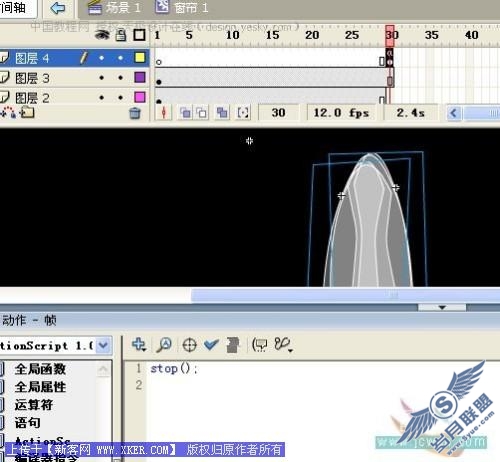This screenshot has width=500, height=462.
Task: Click the auto format icon
Action: 233,345
